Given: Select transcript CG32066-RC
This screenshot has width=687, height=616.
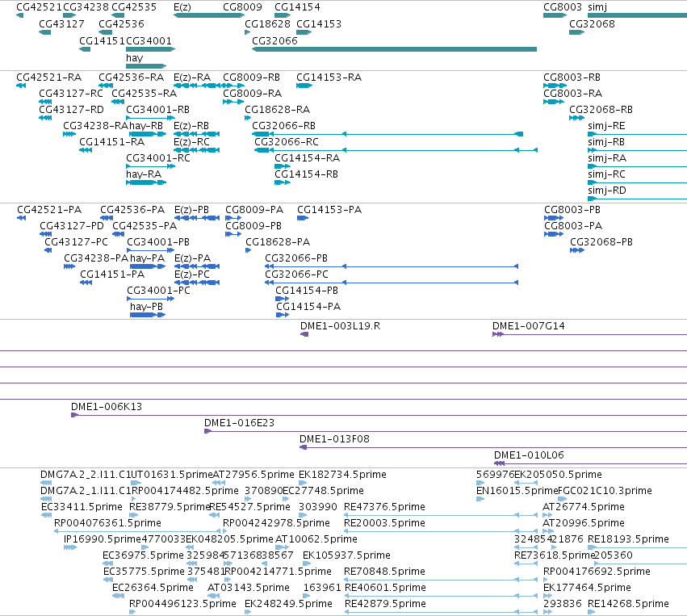Looking at the screenshot, I should pyautogui.click(x=396, y=150).
